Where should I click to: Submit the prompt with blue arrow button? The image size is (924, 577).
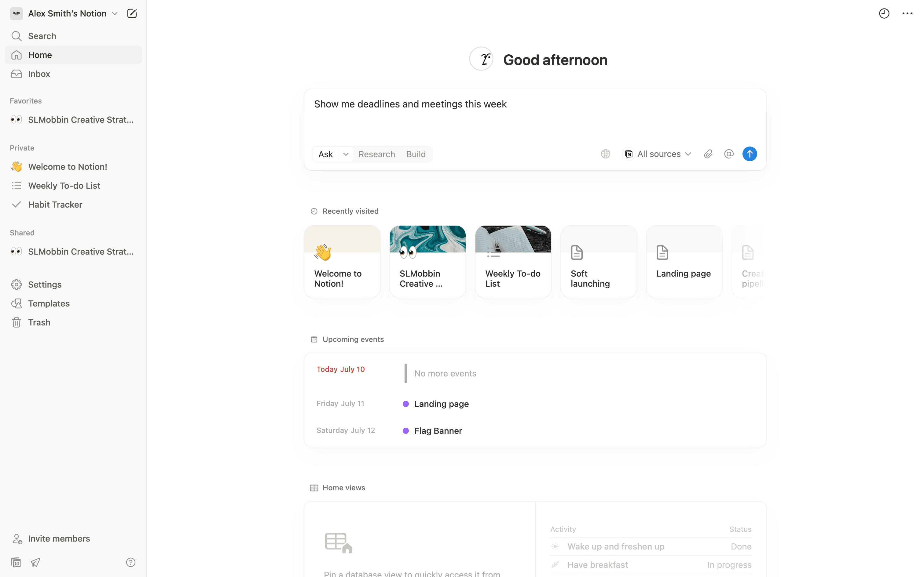pyautogui.click(x=749, y=154)
